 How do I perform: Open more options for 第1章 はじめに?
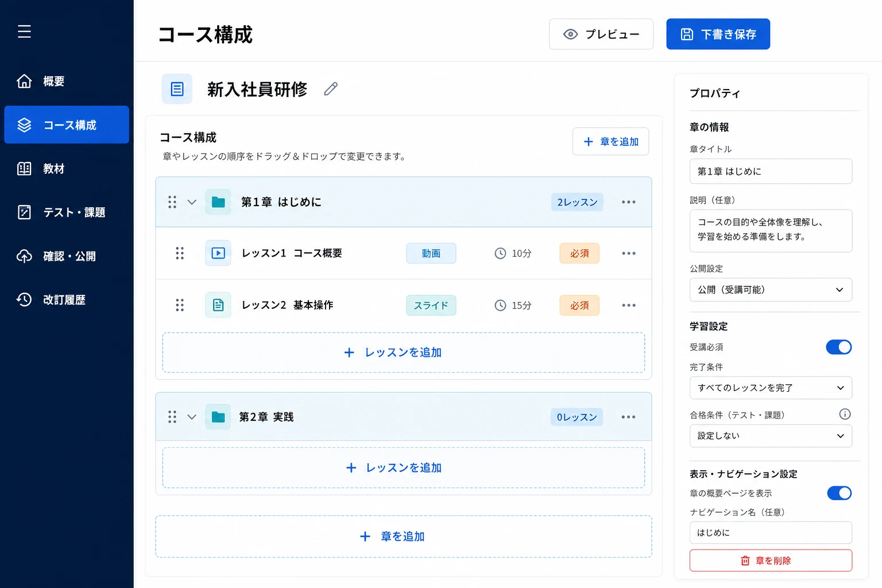pyautogui.click(x=629, y=202)
